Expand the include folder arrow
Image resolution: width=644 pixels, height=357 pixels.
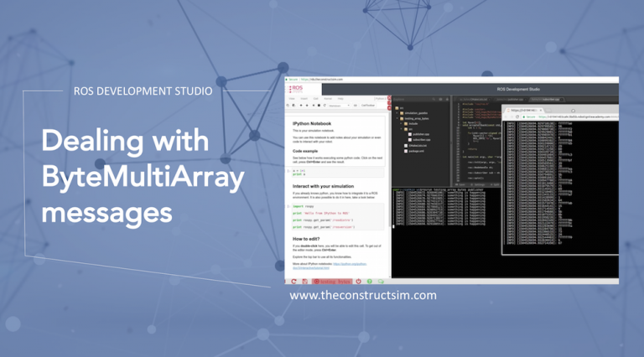tap(401, 123)
